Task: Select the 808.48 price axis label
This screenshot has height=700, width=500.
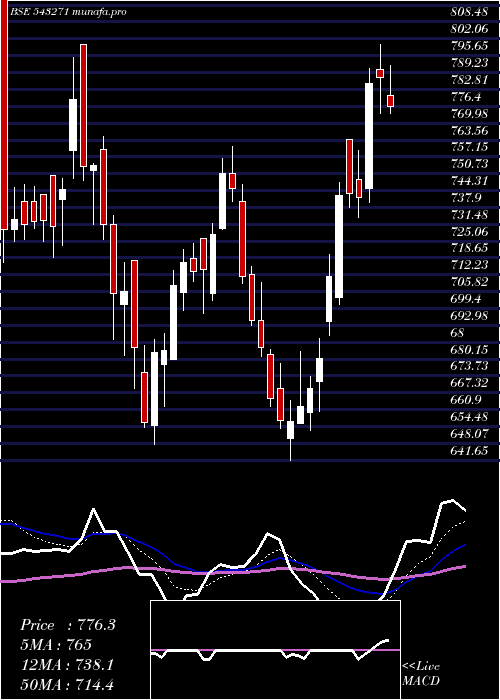Action: tap(469, 12)
